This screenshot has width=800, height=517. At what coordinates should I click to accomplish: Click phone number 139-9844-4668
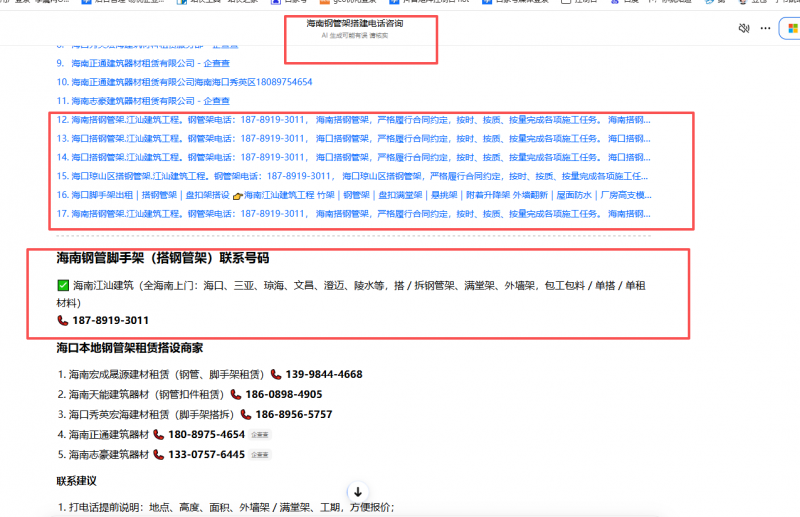click(324, 375)
